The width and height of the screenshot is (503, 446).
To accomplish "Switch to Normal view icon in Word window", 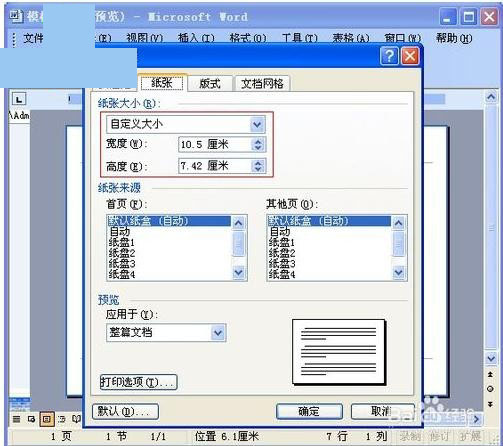I will (x=16, y=419).
